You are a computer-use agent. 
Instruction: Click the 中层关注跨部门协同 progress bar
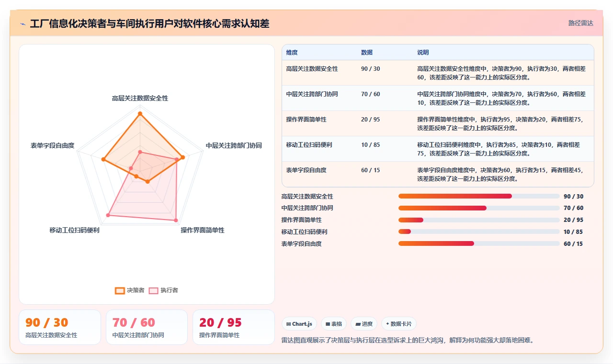pos(479,208)
